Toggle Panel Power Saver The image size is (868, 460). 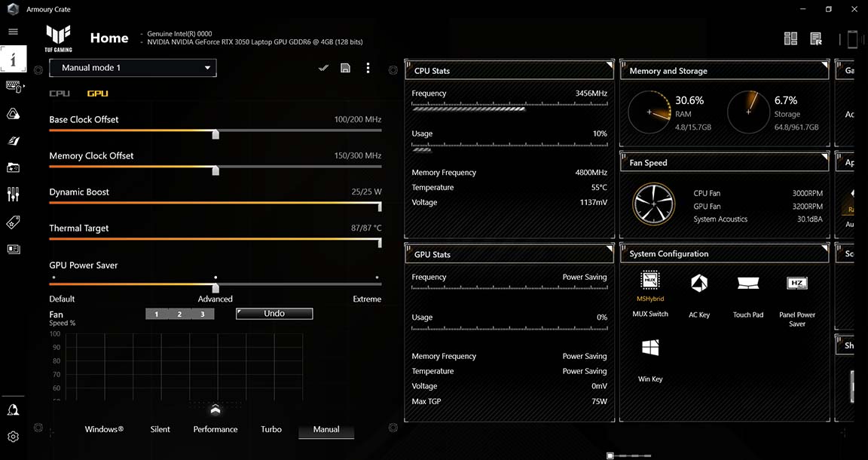click(x=796, y=283)
